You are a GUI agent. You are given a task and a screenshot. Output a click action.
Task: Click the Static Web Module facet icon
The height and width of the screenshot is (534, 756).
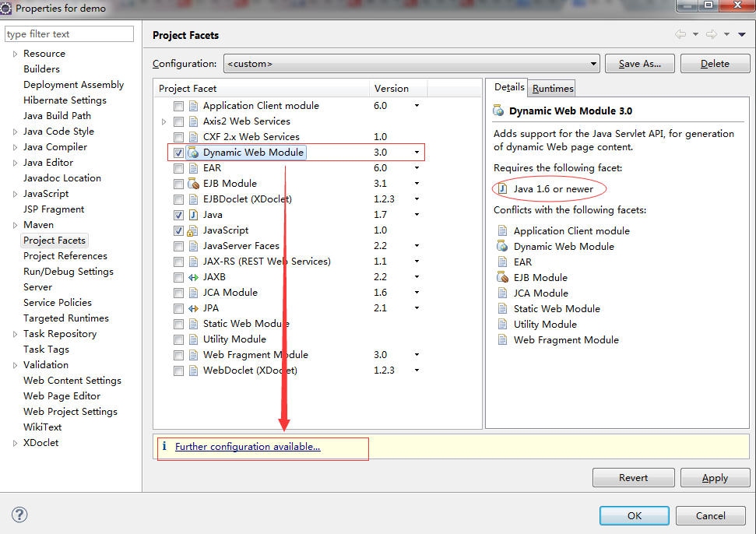pyautogui.click(x=193, y=324)
